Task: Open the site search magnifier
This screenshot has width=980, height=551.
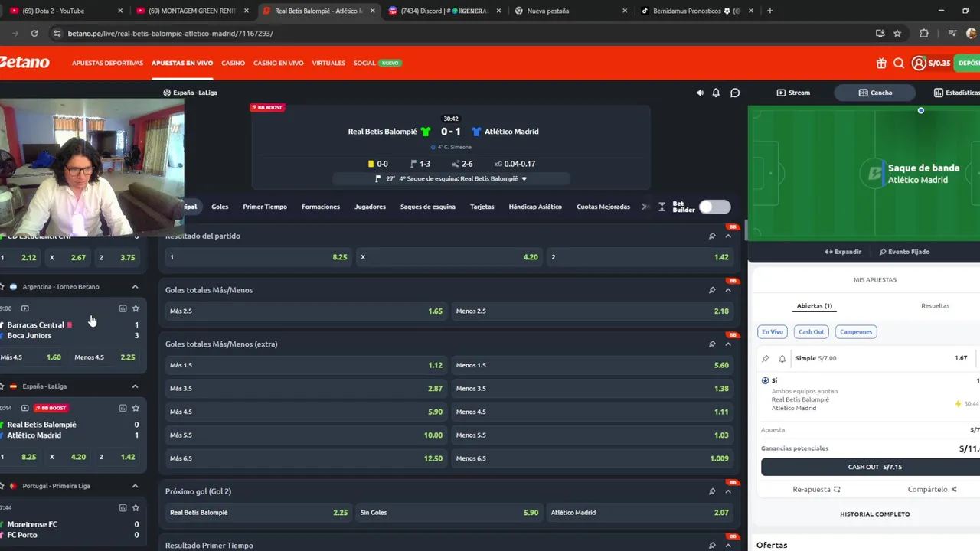Action: point(899,64)
